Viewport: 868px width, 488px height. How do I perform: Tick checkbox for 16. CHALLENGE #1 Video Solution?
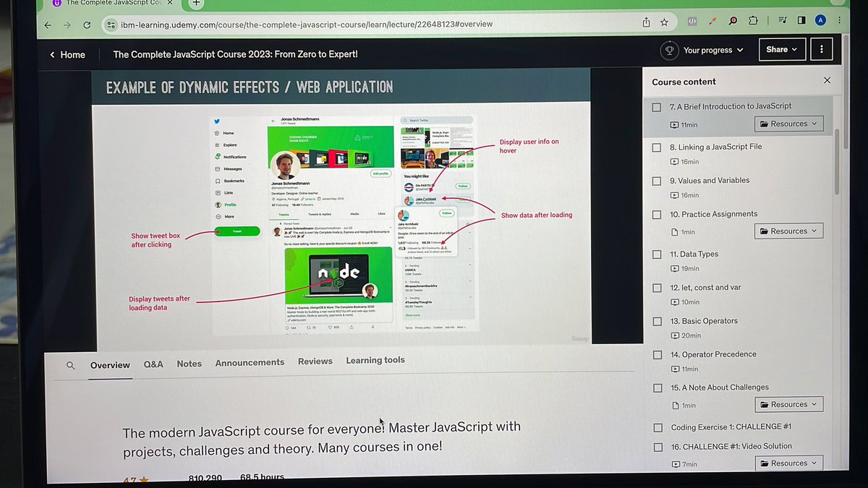click(658, 447)
